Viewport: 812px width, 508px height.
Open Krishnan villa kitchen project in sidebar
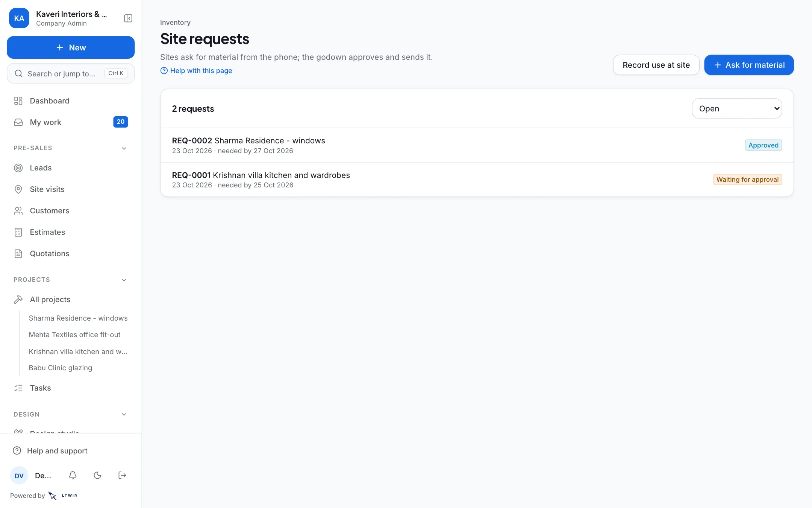coord(78,351)
